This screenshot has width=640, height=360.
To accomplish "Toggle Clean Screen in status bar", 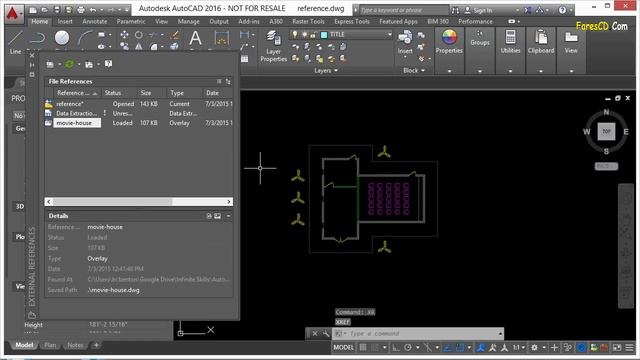I will [x=617, y=347].
